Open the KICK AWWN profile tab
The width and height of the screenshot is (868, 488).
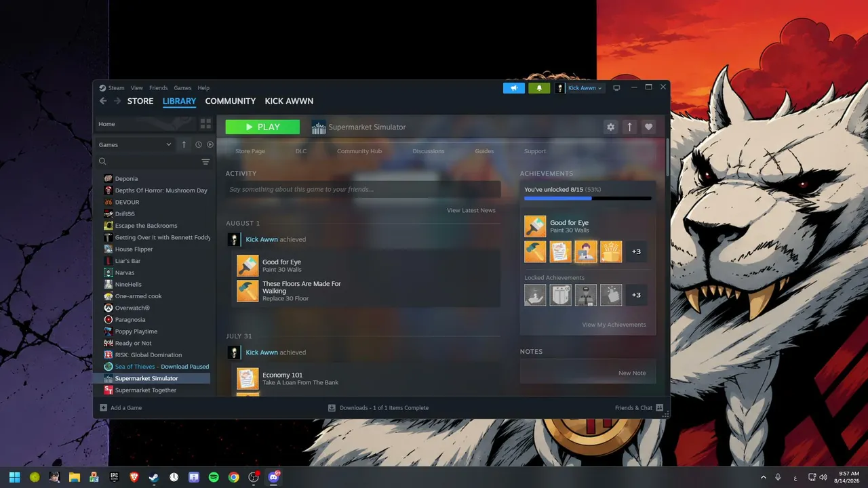(289, 101)
